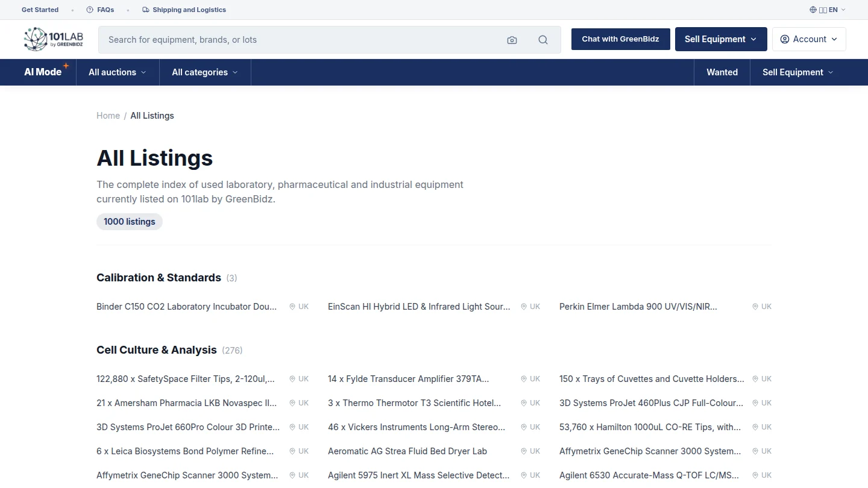Open the EN language dropdown
The image size is (868, 488).
pos(828,10)
